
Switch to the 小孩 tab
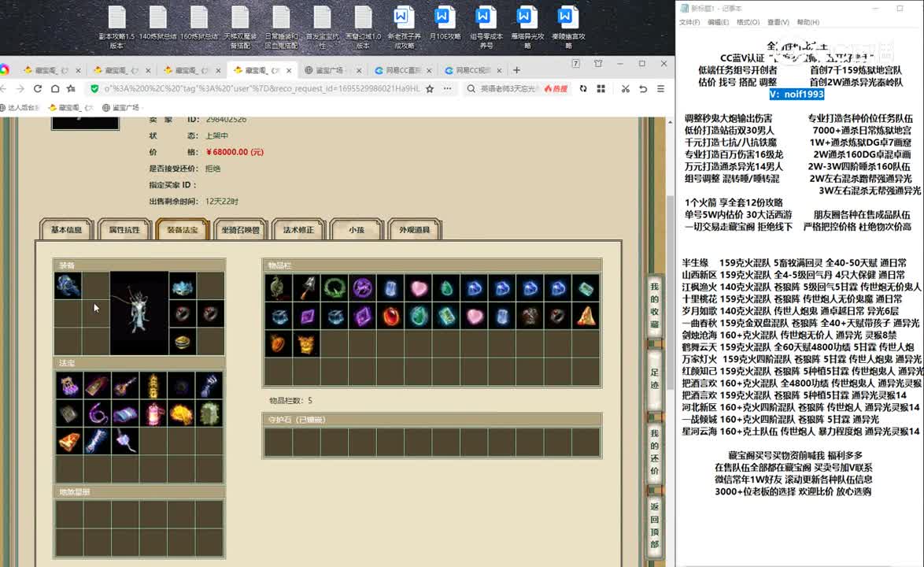(357, 230)
